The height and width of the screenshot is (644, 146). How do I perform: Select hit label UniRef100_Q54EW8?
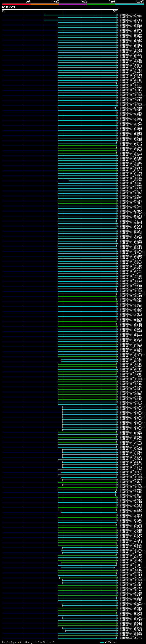point(131,186)
